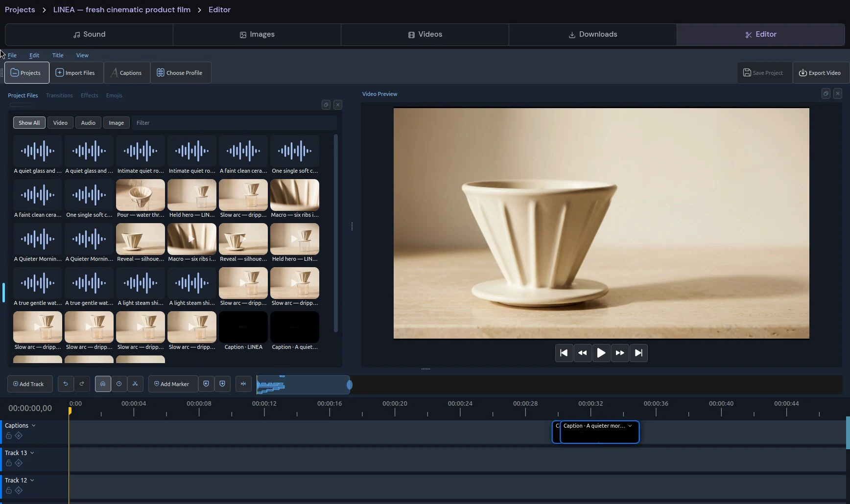Switch to the Transitions tab
The image size is (850, 504).
[x=59, y=95]
